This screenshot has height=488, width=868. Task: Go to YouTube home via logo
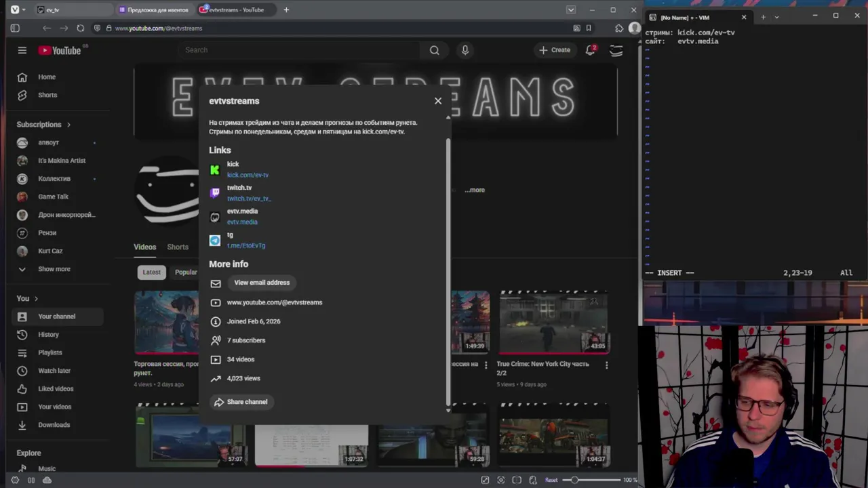tap(60, 50)
